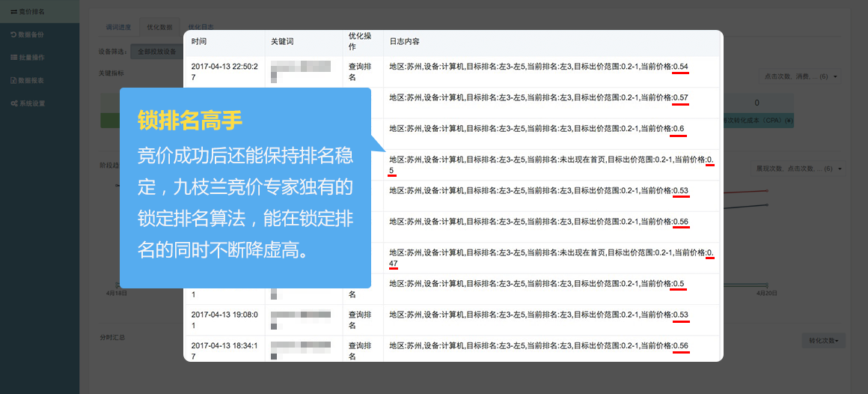The height and width of the screenshot is (394, 868).
Task: Click the 分时汇总 section label
Action: [x=111, y=337]
